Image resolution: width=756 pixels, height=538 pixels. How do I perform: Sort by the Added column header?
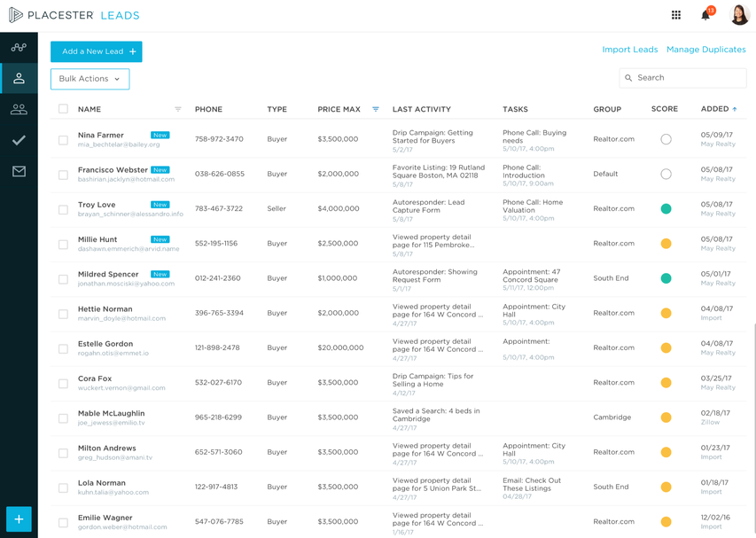click(x=718, y=109)
